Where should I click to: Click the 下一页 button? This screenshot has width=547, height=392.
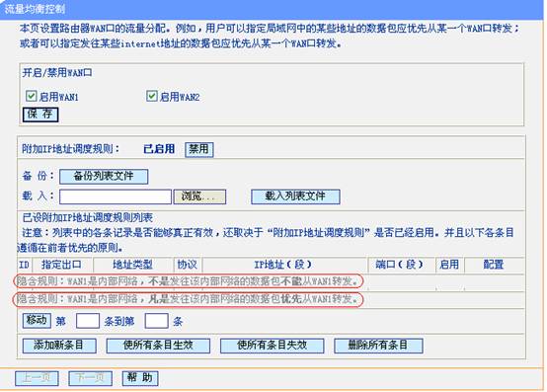pyautogui.click(x=91, y=378)
